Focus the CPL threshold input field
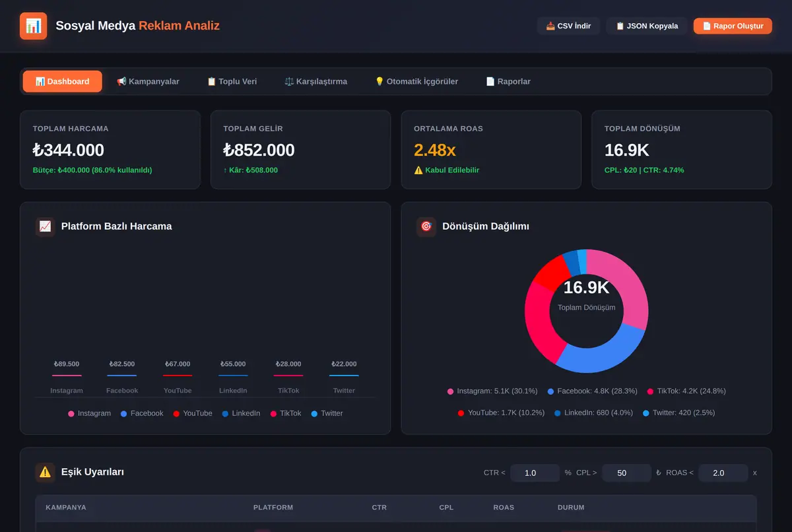Screen dimensions: 792x532 coord(626,473)
